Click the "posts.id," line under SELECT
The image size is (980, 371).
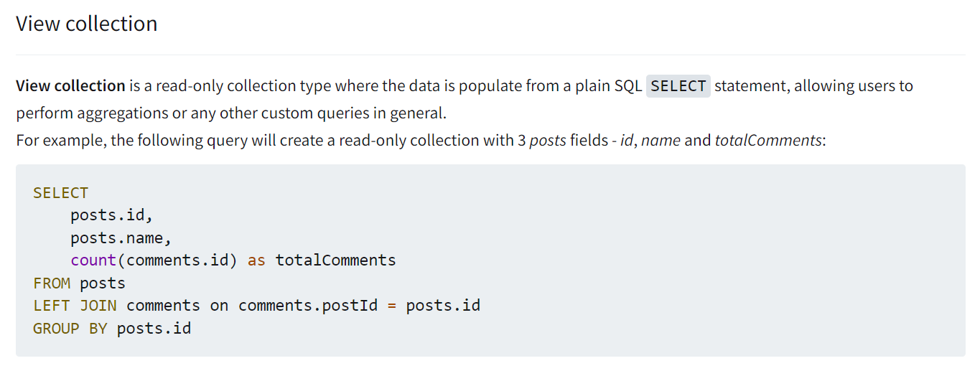tap(112, 215)
